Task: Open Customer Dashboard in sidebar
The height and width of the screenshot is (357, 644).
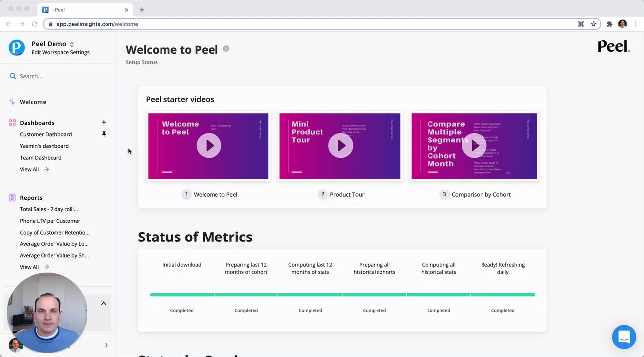Action: click(x=46, y=134)
